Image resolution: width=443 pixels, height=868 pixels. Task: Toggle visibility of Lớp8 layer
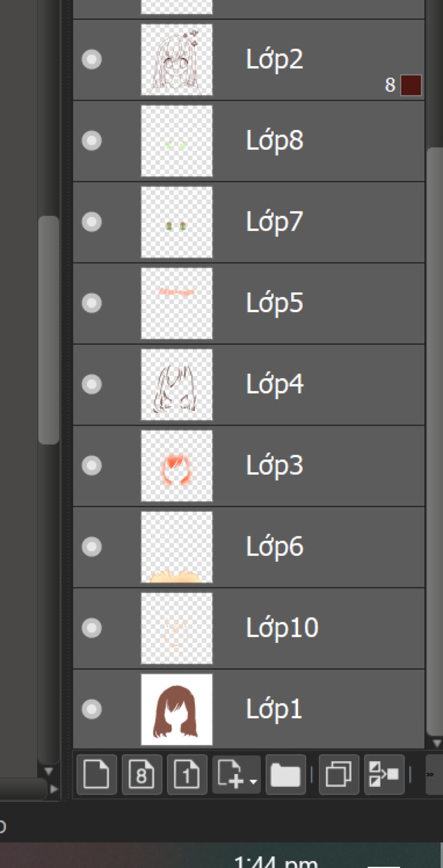point(92,141)
